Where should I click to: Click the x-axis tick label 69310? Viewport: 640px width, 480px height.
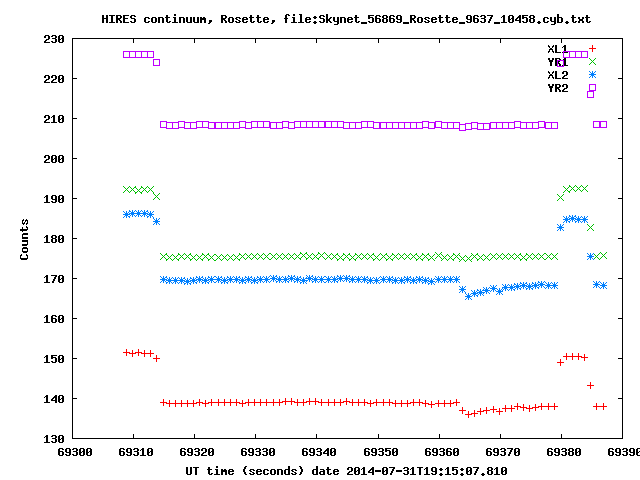click(136, 452)
